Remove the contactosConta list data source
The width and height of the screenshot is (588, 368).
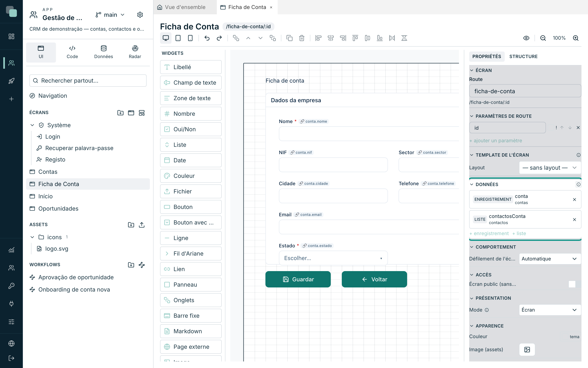pos(574,220)
